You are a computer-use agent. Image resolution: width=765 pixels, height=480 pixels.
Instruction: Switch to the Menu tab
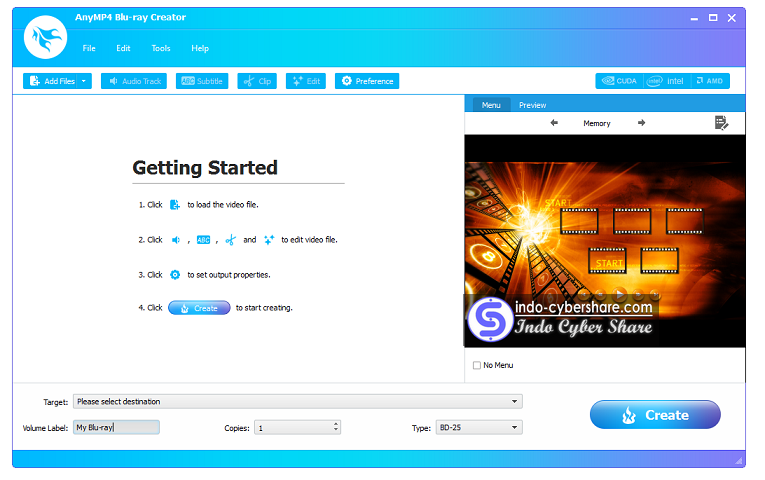491,105
